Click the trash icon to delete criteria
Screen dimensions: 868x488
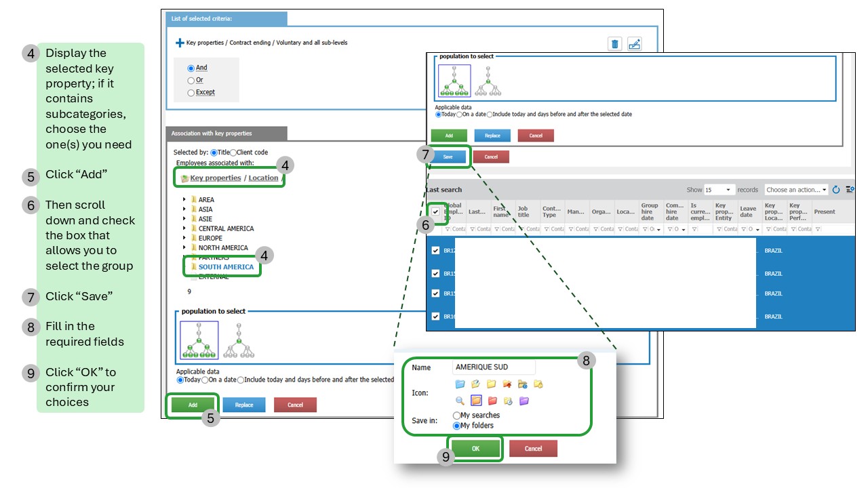[615, 44]
